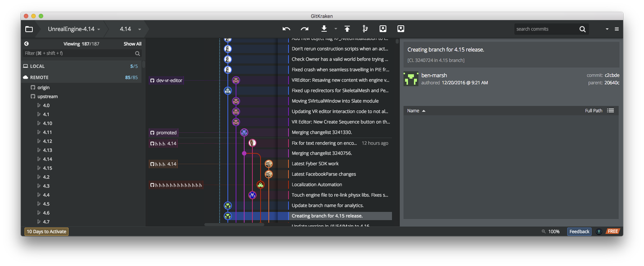Select commit 'Fixed up redirectors for SkeletalMesh'
The width and height of the screenshot is (644, 266).
click(x=340, y=90)
